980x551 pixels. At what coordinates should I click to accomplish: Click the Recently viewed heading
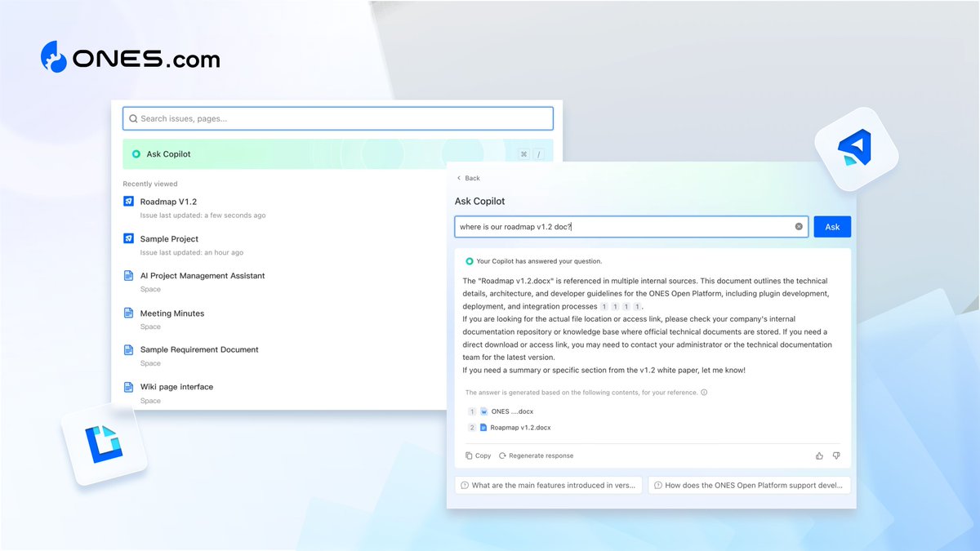[x=150, y=184]
